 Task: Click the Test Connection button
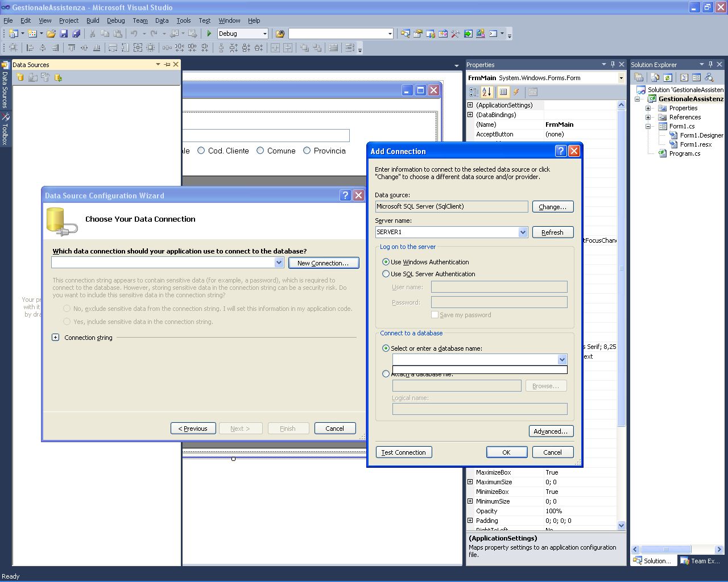tap(404, 452)
